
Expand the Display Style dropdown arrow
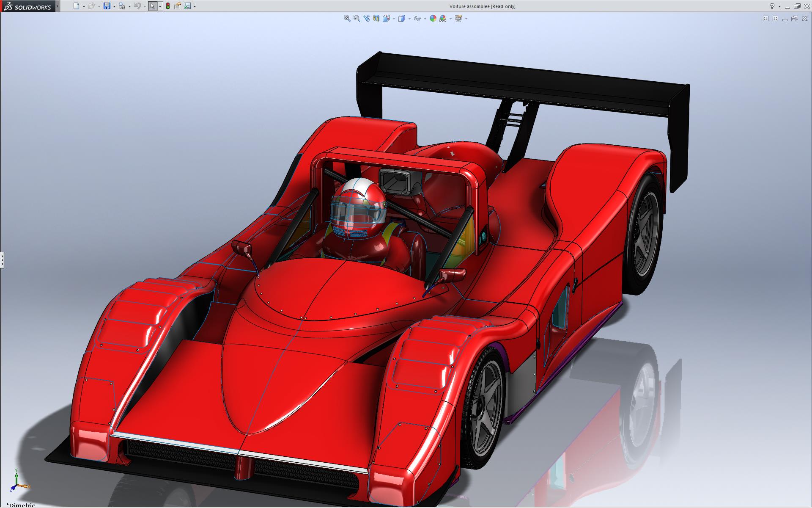coord(409,19)
